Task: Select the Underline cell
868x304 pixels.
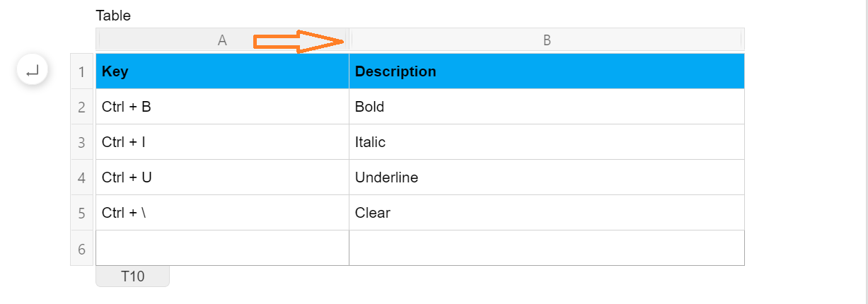Action: coord(547,177)
